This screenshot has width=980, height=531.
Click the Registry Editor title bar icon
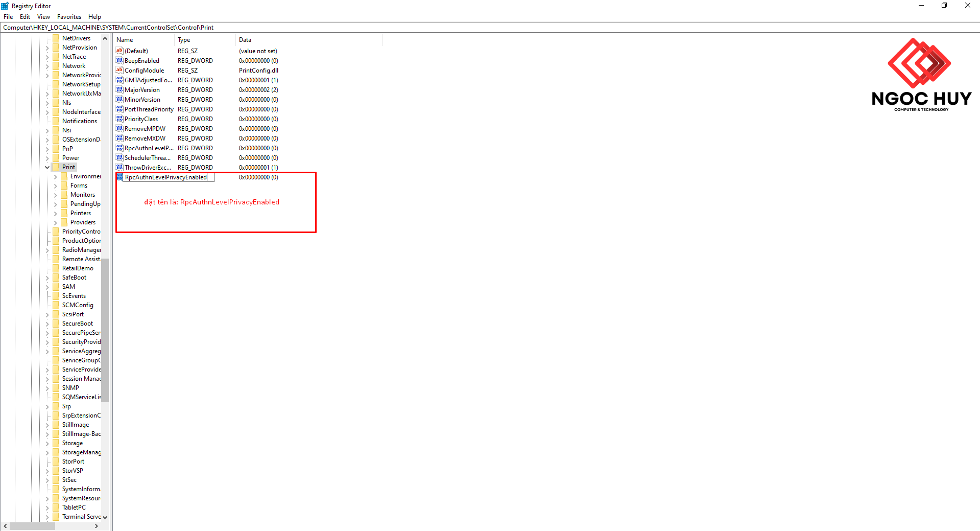[5, 6]
